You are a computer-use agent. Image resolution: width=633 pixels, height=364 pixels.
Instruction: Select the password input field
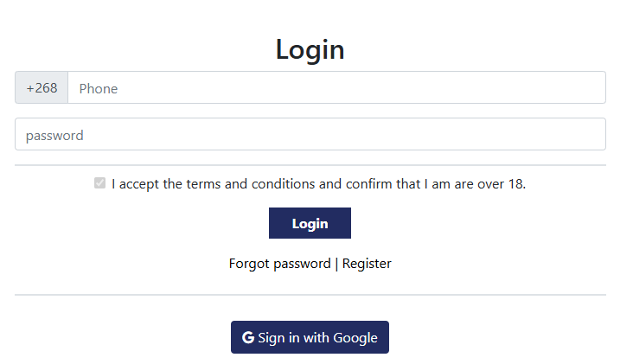coord(310,134)
